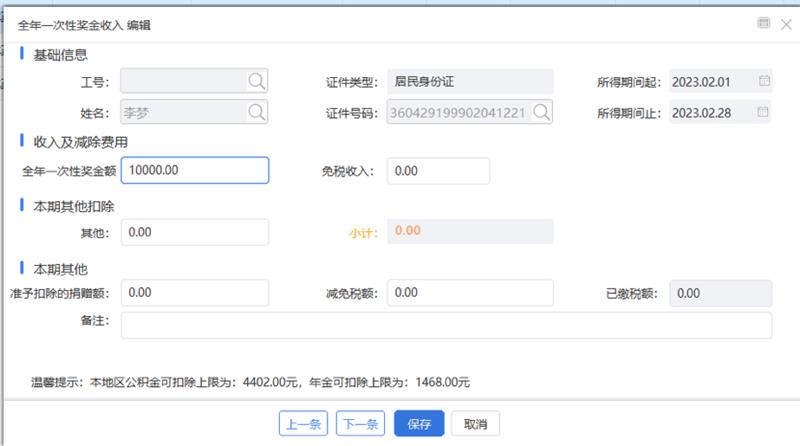Close the 全年一次性奖金收入 编辑 dialog

[784, 23]
